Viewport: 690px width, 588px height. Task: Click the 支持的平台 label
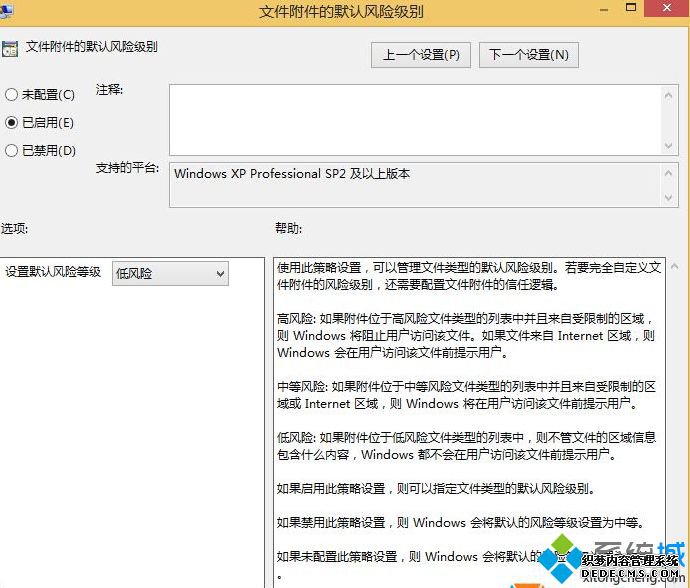[127, 168]
